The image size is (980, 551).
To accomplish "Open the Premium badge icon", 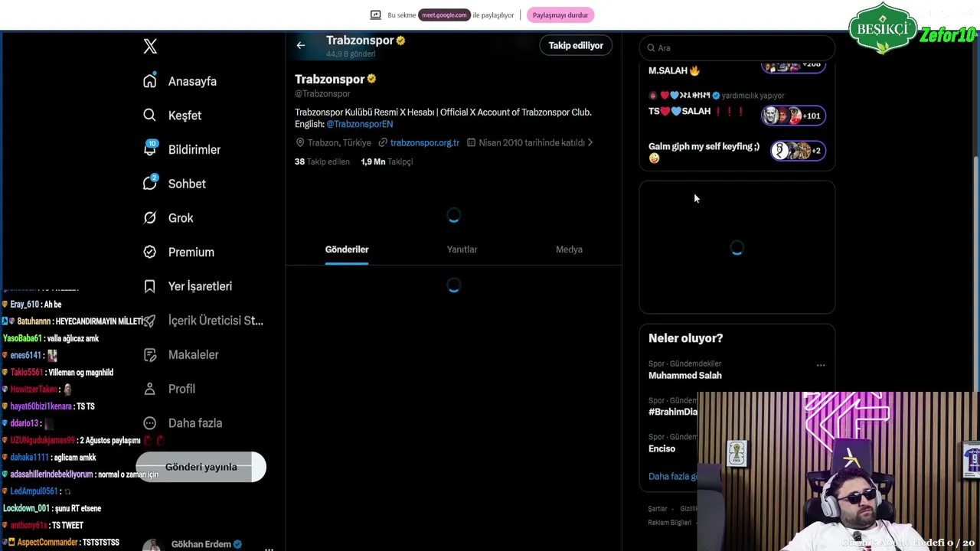I will pos(150,252).
